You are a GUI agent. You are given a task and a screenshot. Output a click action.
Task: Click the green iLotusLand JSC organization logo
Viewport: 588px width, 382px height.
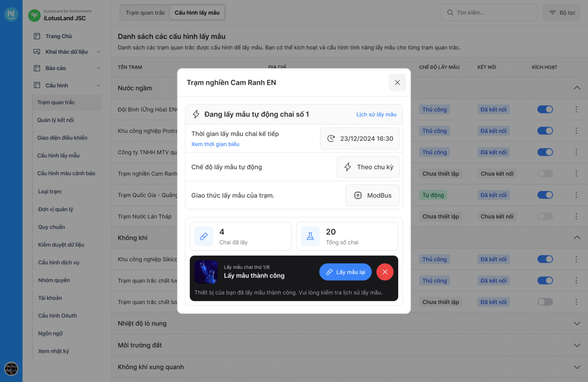coord(34,15)
